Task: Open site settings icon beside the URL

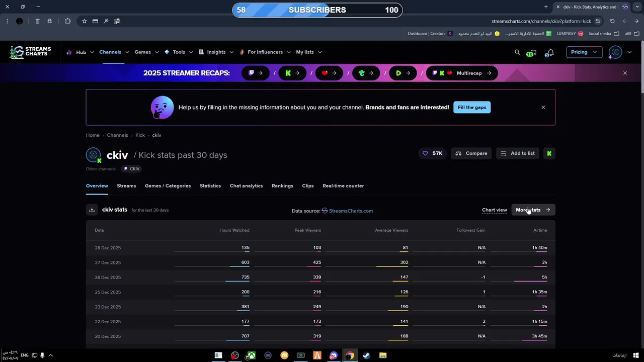Action: coord(598,21)
